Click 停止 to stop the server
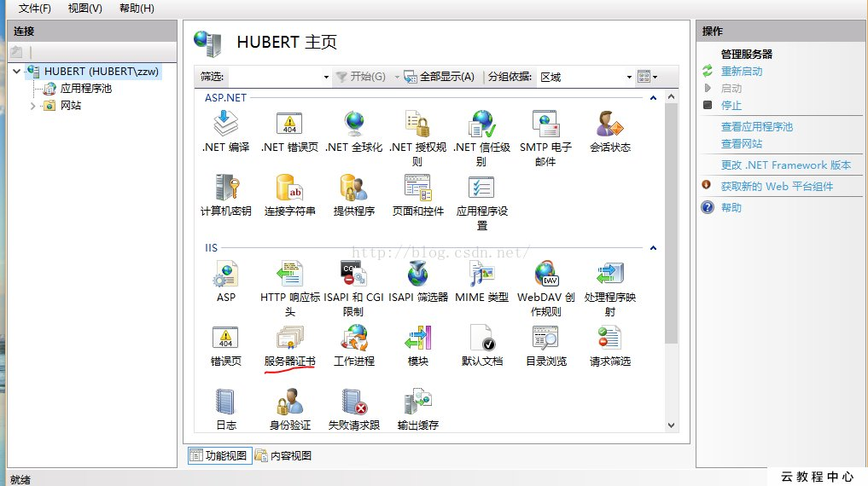This screenshot has width=868, height=486. pos(731,105)
